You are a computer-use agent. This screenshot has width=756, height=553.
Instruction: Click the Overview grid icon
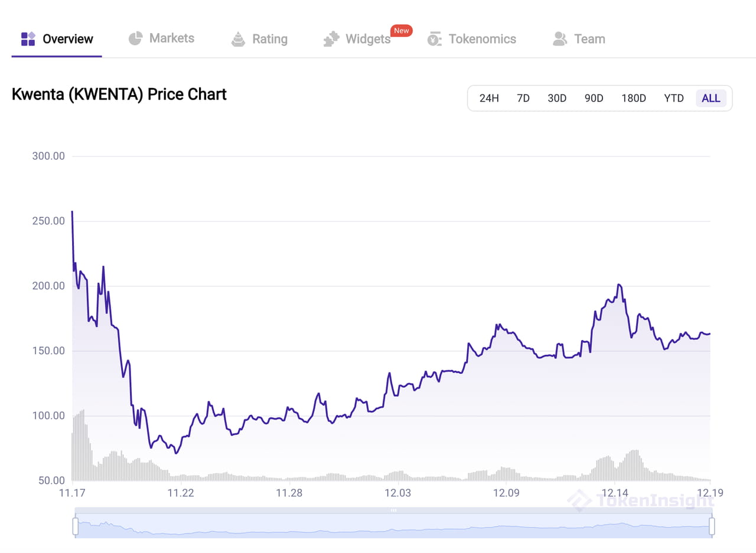tap(28, 39)
